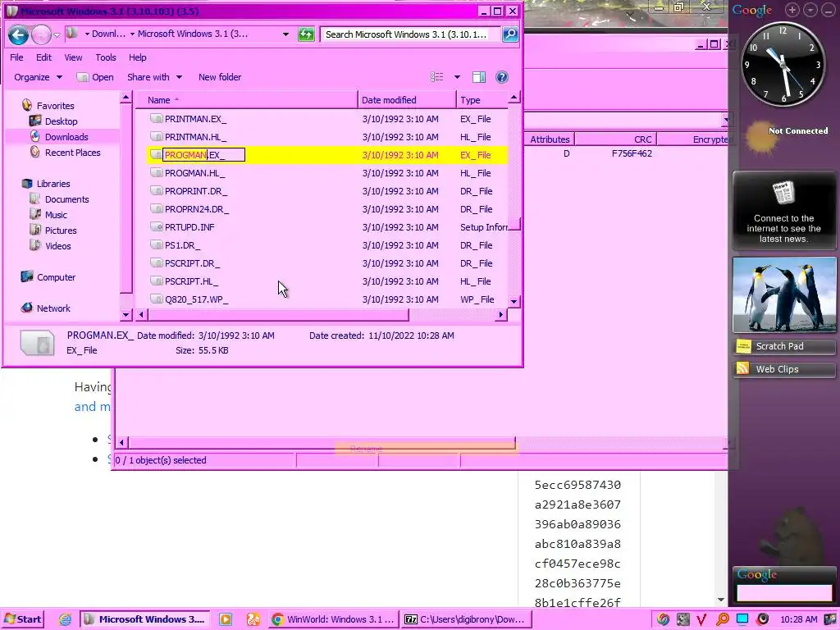This screenshot has height=630, width=840.
Task: Click red V icon in system tray
Action: [702, 619]
